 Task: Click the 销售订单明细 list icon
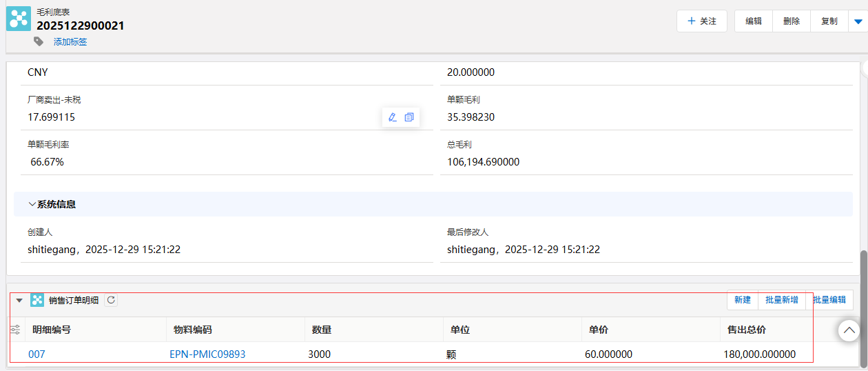37,300
